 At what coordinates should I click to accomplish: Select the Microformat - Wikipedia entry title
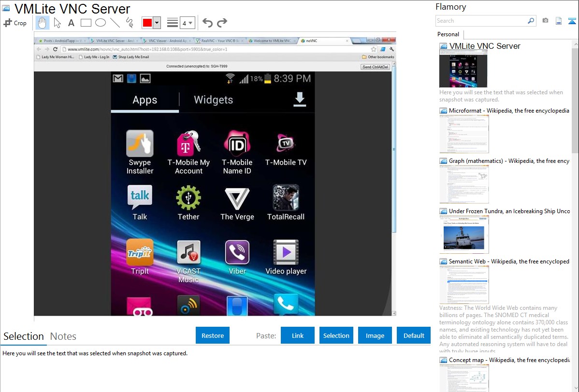[509, 111]
